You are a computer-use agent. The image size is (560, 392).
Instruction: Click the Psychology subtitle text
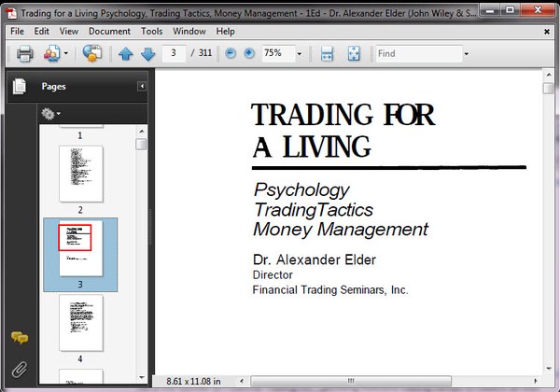301,190
